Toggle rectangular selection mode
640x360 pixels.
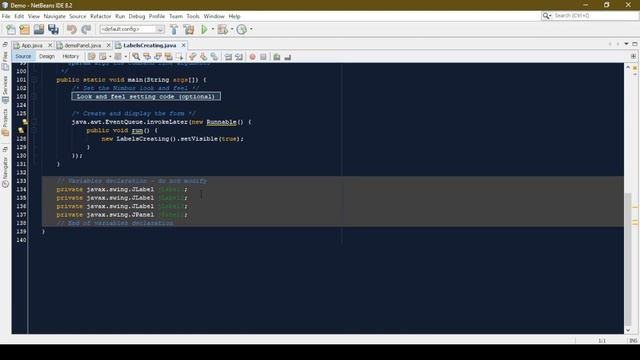click(x=179, y=57)
